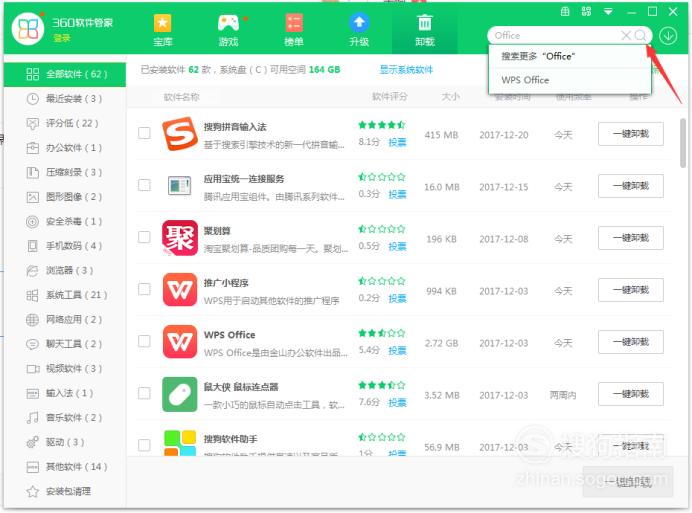Switch to the 游戏 games tab
This screenshot has width=692, height=513.
tap(229, 30)
